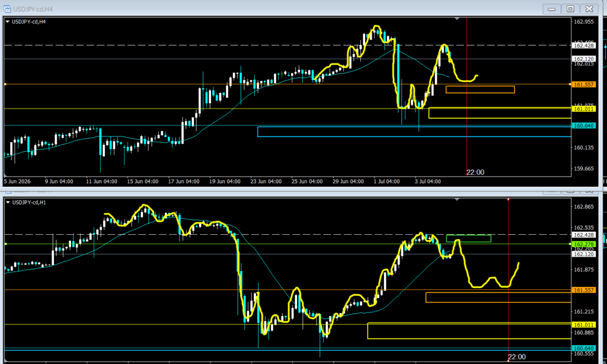Open the USDJPY-cd,H1 chart dropdown triangle
607x364 pixels.
point(8,202)
